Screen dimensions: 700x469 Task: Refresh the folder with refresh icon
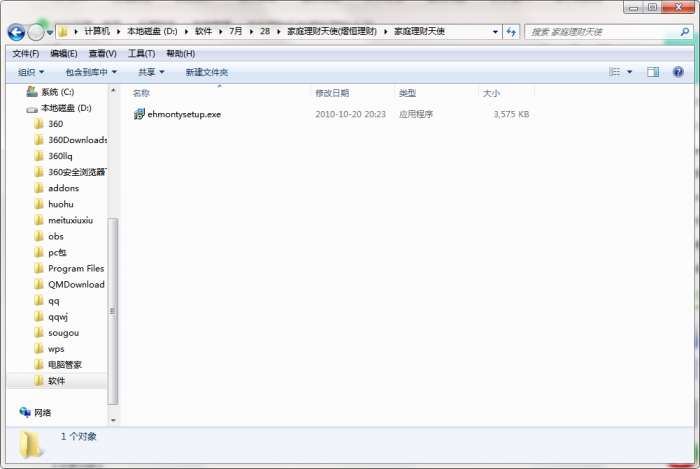511,32
